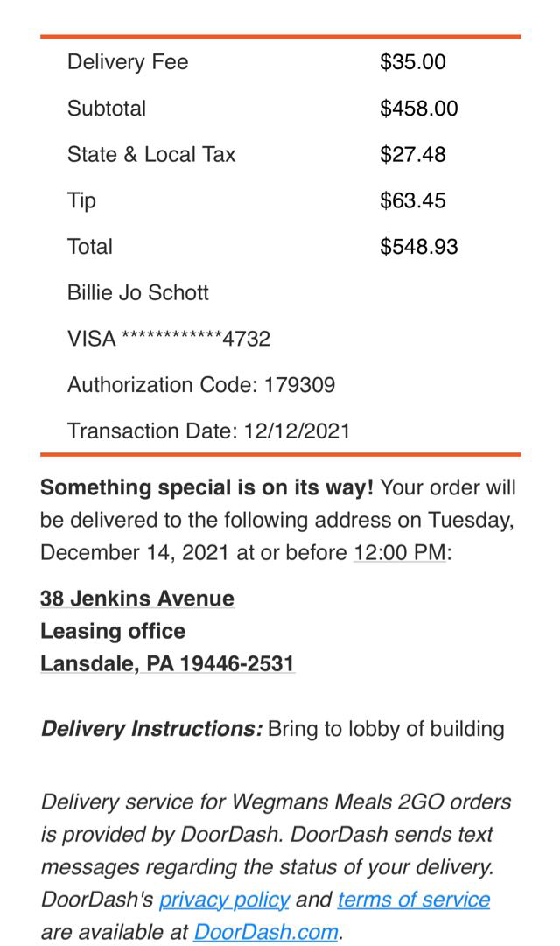Click the "Bring to lobby of building" text
Viewport: 560px width, 946px height.
pos(386,729)
